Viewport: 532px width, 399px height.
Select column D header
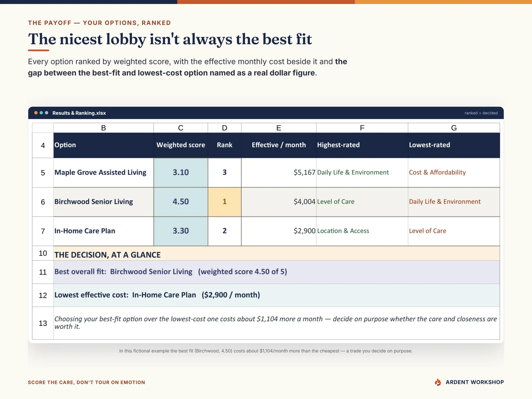[x=225, y=128]
